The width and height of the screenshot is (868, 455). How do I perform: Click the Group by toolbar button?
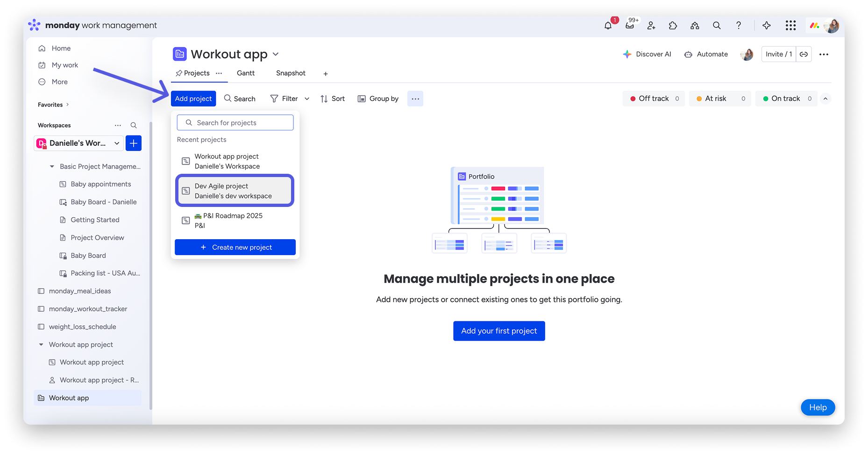coord(378,99)
